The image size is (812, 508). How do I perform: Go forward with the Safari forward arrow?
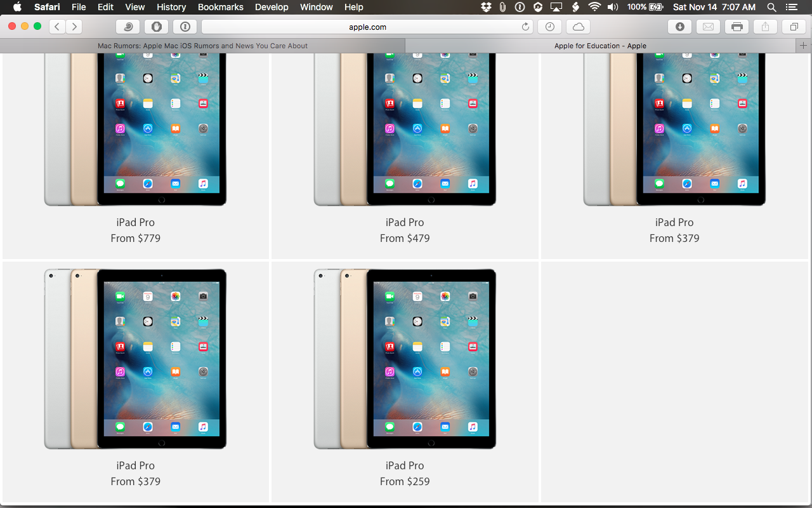tap(74, 27)
